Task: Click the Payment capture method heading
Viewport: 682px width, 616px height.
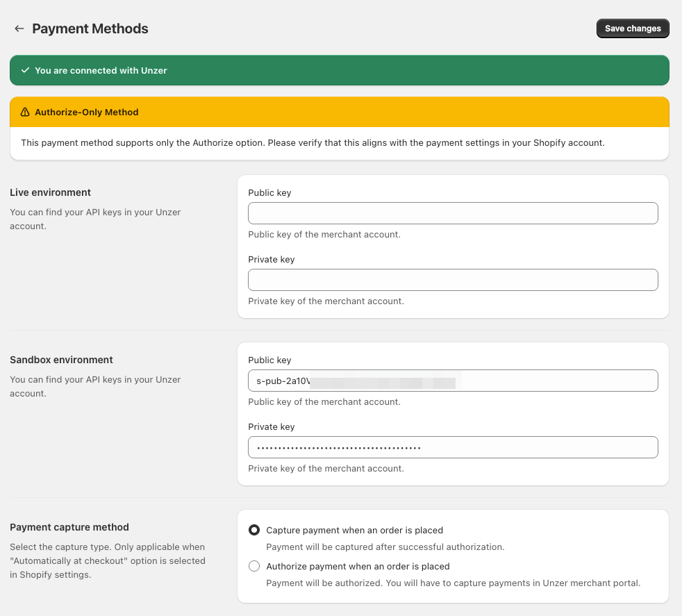Action: pyautogui.click(x=69, y=527)
